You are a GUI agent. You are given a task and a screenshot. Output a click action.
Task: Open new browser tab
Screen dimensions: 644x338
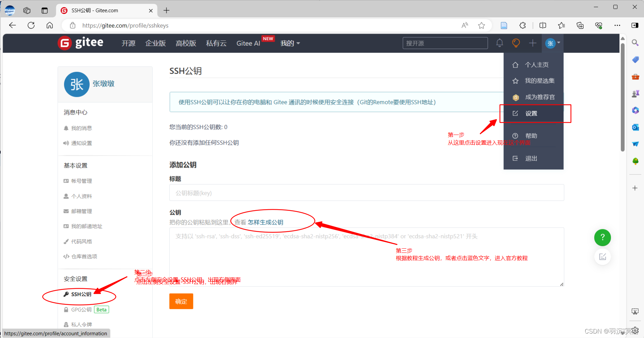pyautogui.click(x=166, y=11)
